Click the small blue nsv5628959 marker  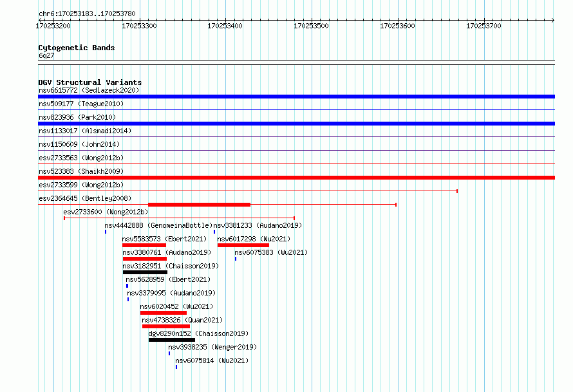[127, 286]
